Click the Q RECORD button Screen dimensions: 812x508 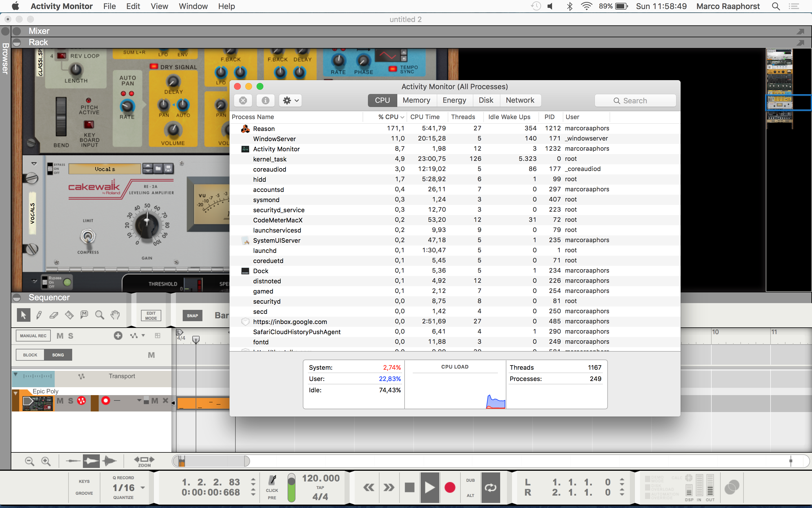pos(123,478)
